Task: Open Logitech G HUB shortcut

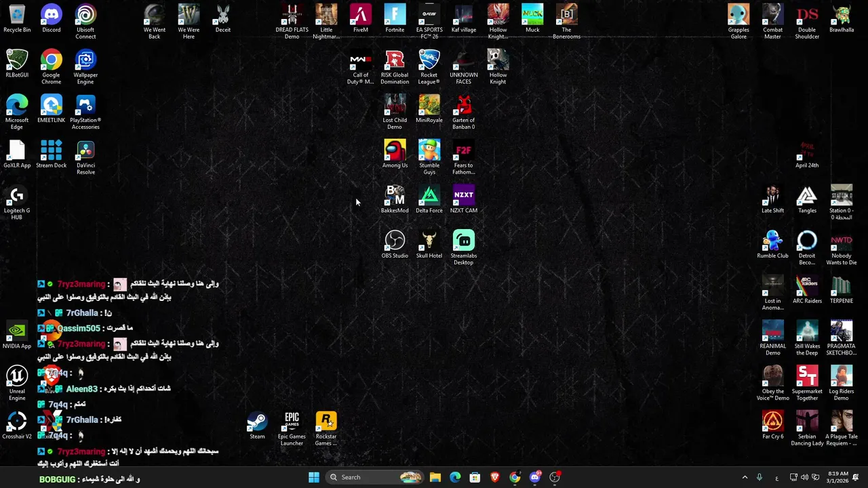Action: click(17, 203)
